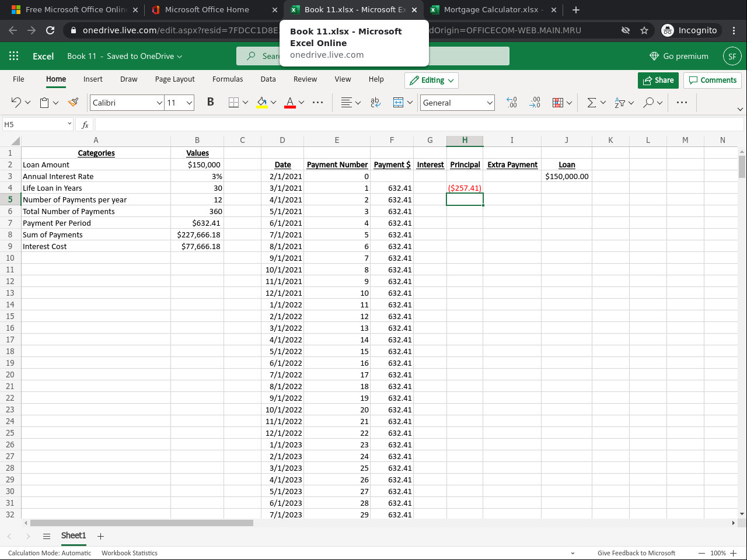Switch to the Formulas tab

pyautogui.click(x=228, y=79)
